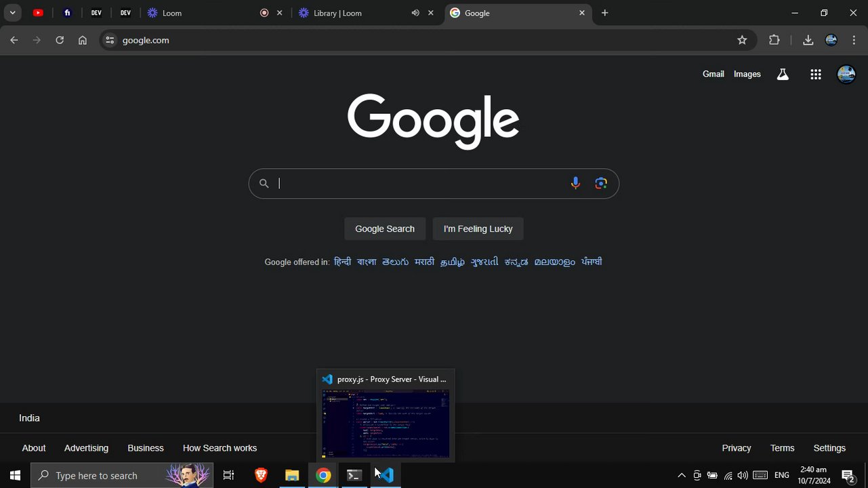Switch Google to Punjabi (ਪੰਜਾਬੀ)

(x=592, y=262)
